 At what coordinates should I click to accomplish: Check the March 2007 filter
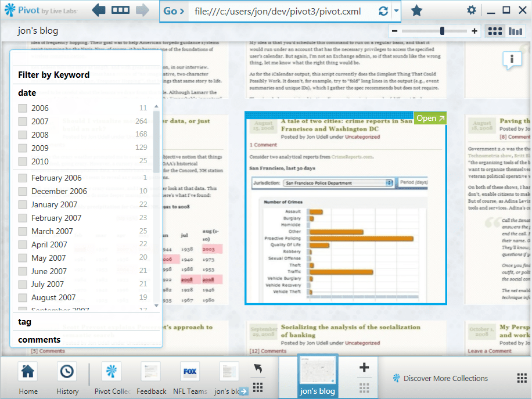click(x=23, y=231)
